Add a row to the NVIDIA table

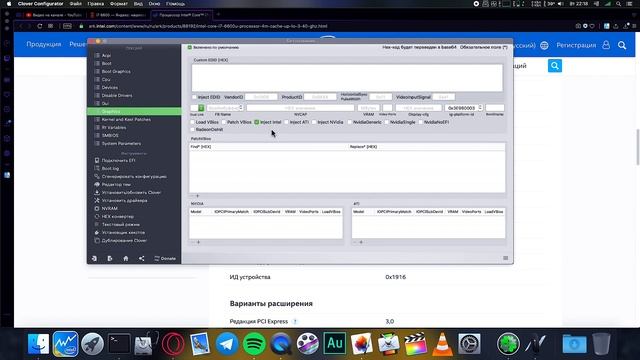coord(198,242)
